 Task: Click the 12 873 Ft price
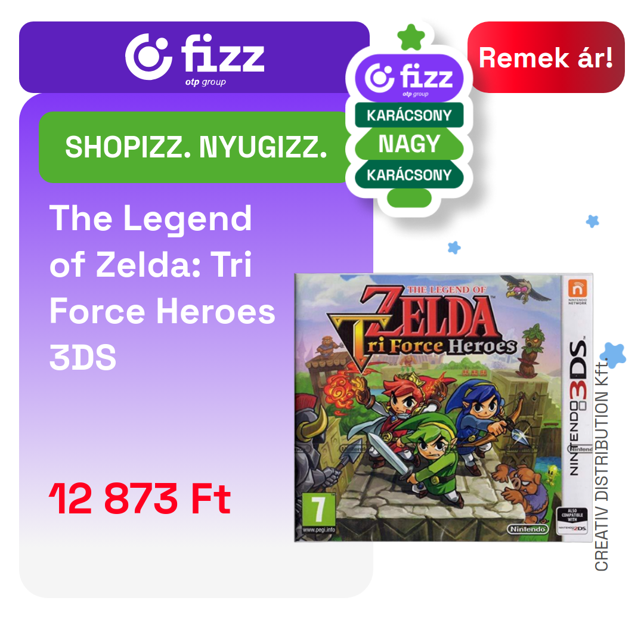140,499
